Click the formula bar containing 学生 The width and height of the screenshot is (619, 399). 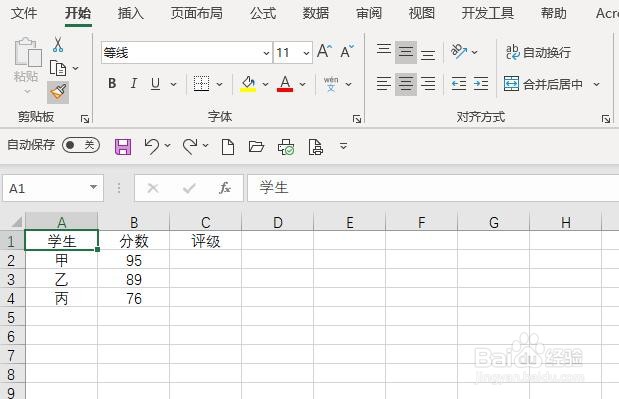click(x=433, y=188)
